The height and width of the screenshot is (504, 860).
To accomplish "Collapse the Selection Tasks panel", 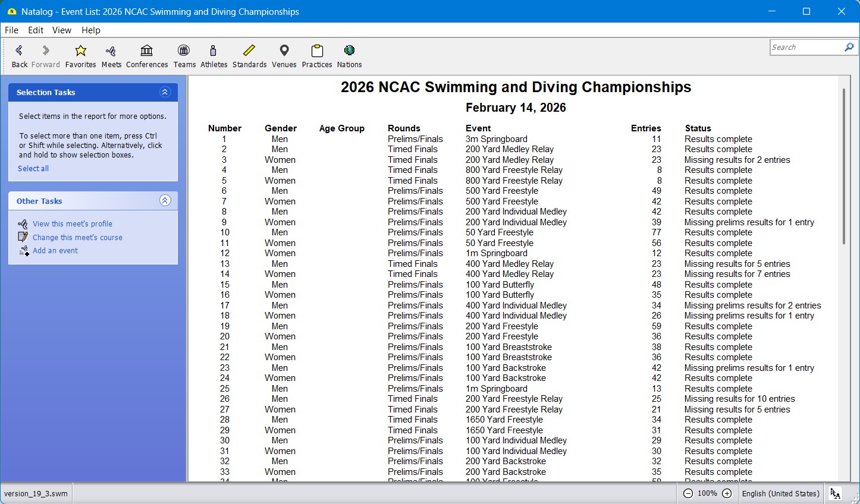I will 165,92.
